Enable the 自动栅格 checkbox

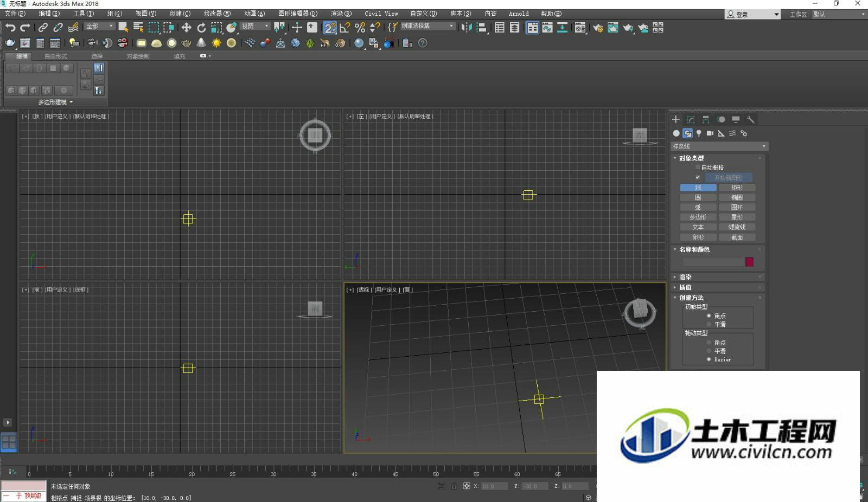pos(698,168)
